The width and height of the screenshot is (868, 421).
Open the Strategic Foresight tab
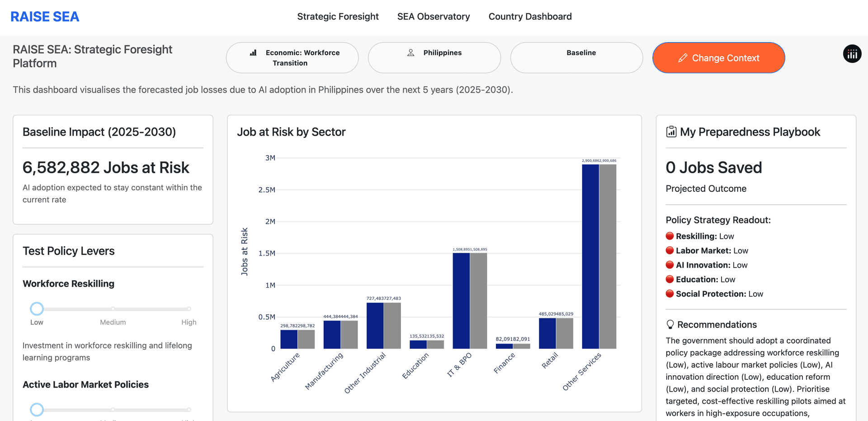(338, 17)
